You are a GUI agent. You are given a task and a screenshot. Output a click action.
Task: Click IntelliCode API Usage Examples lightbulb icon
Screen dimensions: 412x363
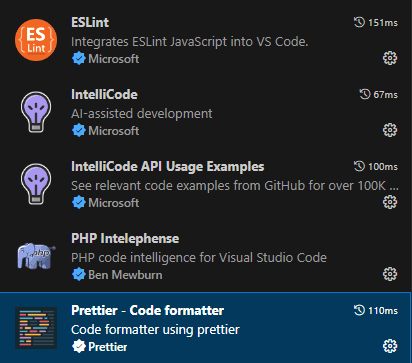36,184
